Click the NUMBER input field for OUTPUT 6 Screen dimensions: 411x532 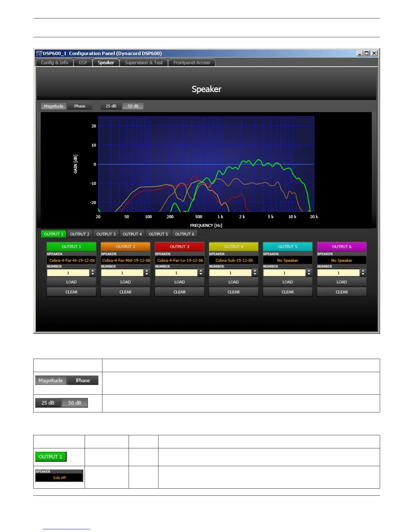pos(338,273)
